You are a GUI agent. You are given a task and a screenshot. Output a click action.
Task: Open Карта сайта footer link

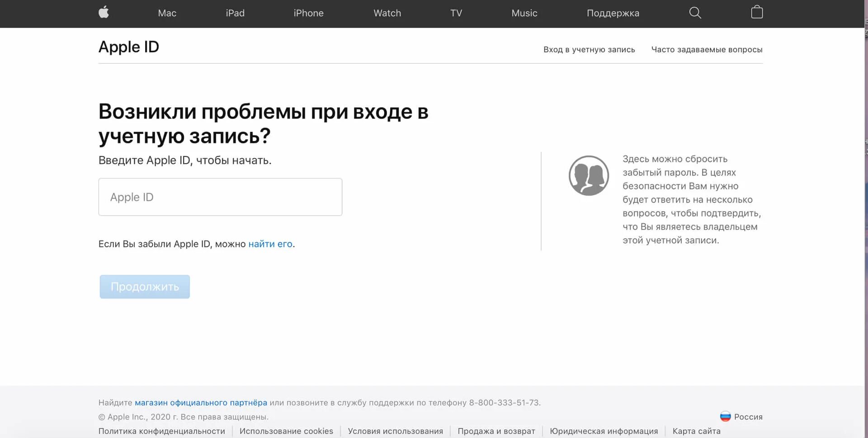click(x=697, y=431)
